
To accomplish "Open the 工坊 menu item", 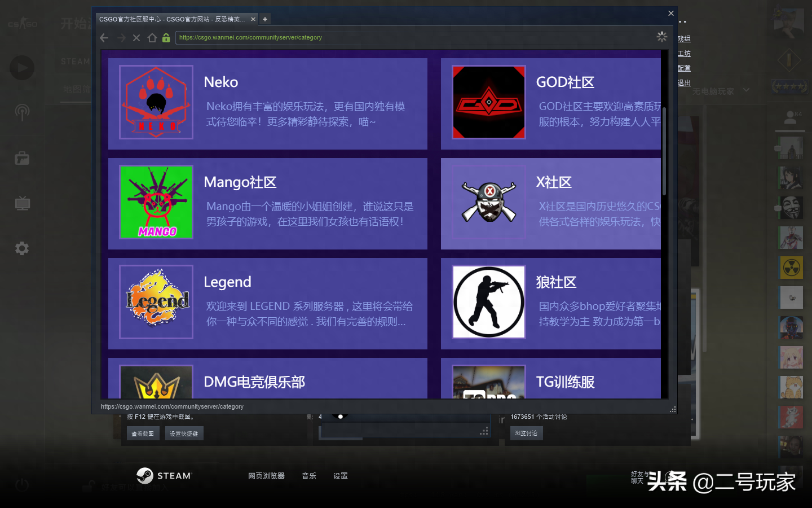I will click(684, 53).
